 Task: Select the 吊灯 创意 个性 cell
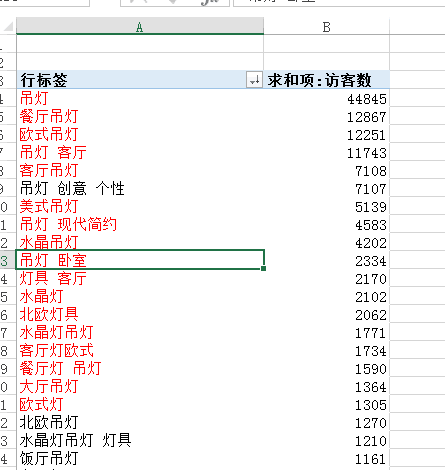pyautogui.click(x=140, y=188)
